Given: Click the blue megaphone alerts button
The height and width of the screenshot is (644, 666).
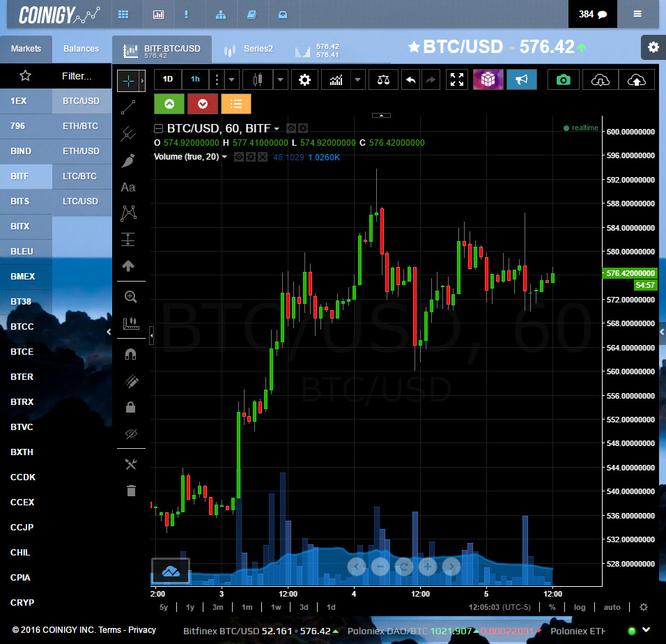Looking at the screenshot, I should (x=521, y=80).
